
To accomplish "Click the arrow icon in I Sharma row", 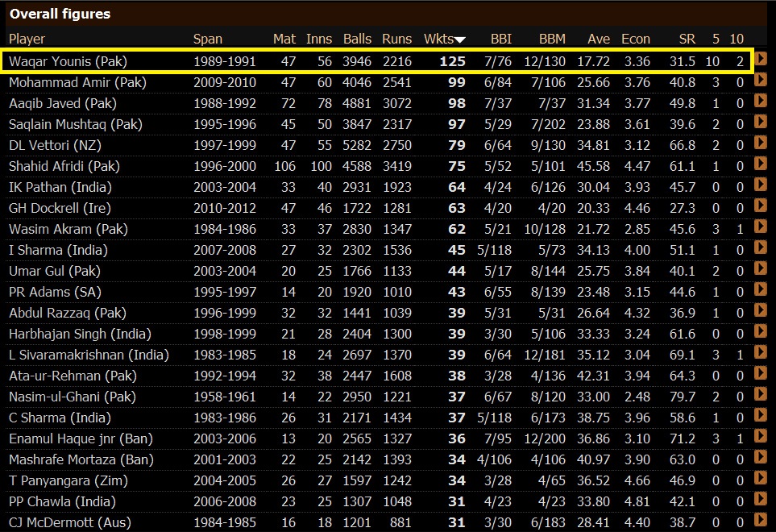I will pos(761,247).
